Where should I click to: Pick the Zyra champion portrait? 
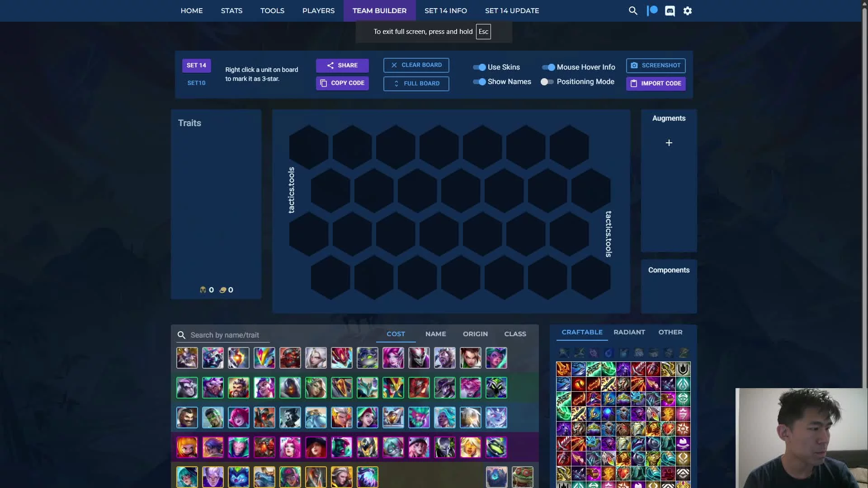coord(496,358)
